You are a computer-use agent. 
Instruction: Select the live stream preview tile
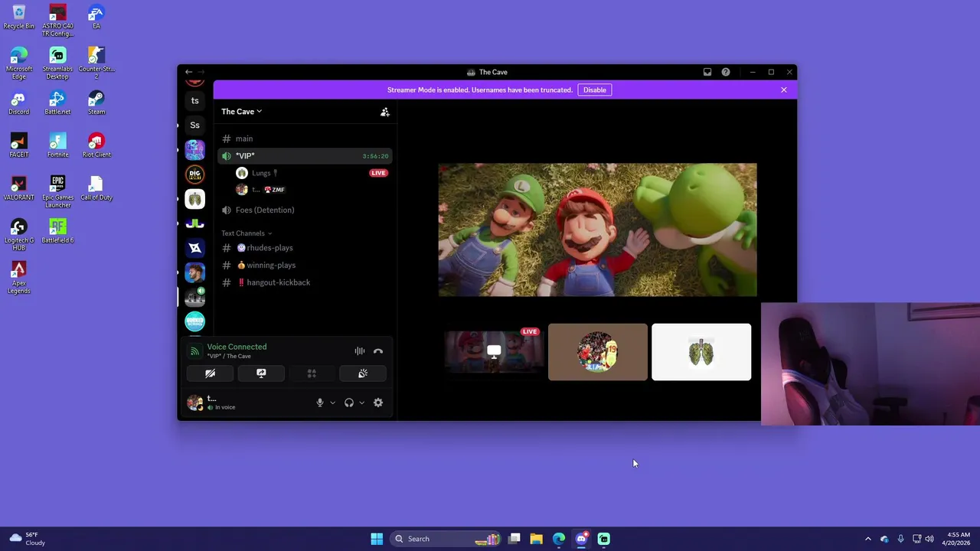click(x=494, y=352)
